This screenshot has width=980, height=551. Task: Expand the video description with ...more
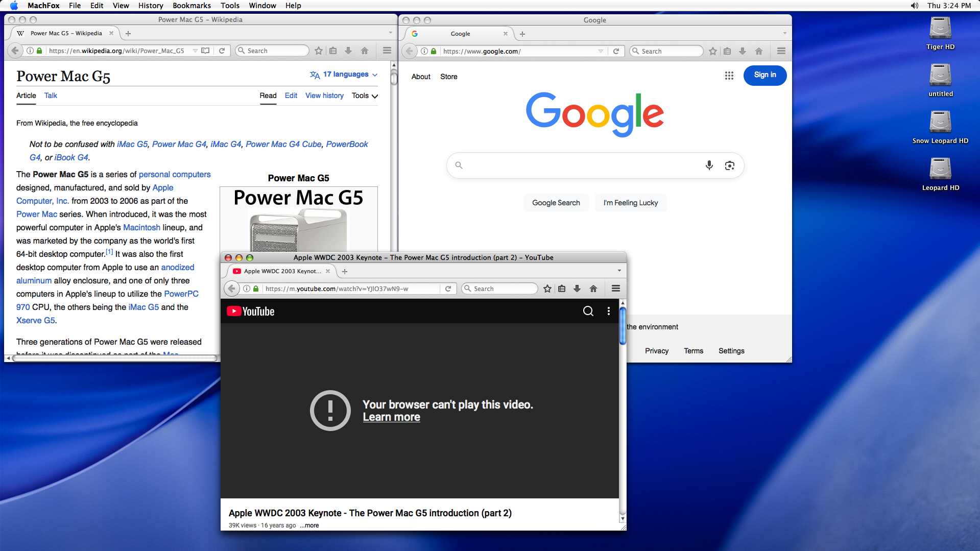click(x=309, y=525)
